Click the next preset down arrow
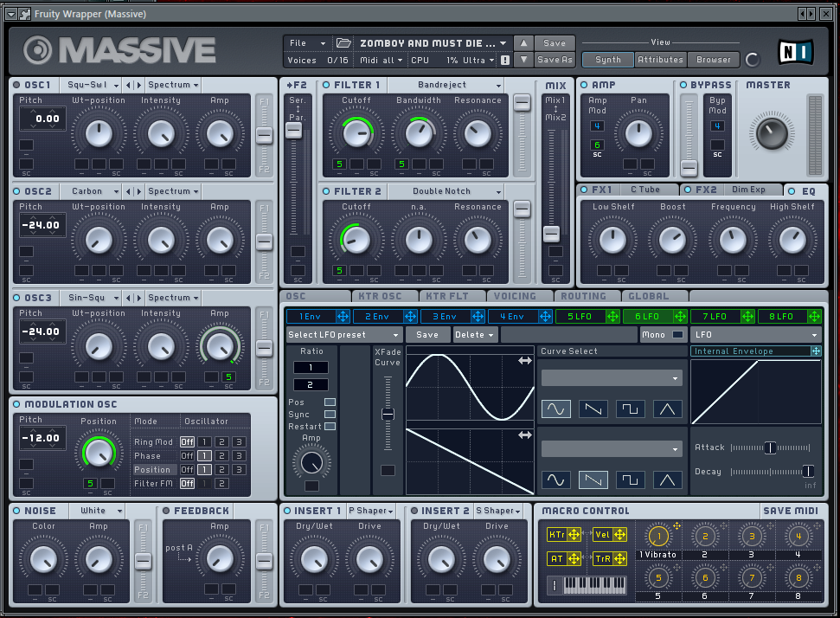The image size is (840, 618). point(523,60)
